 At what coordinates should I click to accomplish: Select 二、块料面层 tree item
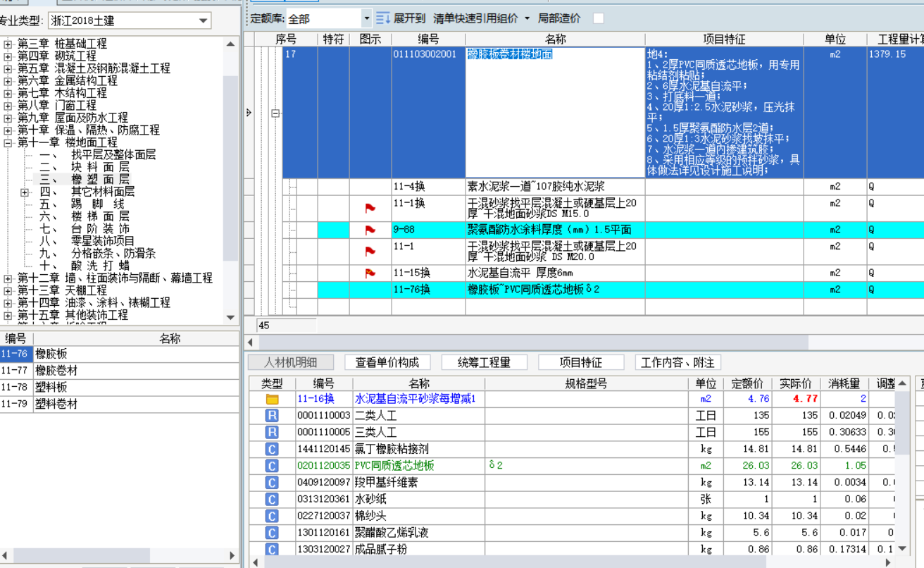click(x=85, y=167)
